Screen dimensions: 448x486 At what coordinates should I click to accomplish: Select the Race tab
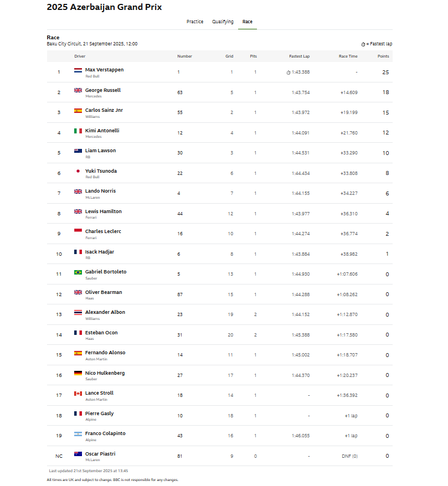[248, 22]
